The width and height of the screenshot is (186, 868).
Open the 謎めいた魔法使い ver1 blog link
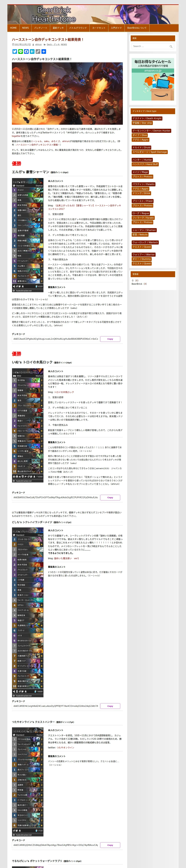click(66, 558)
